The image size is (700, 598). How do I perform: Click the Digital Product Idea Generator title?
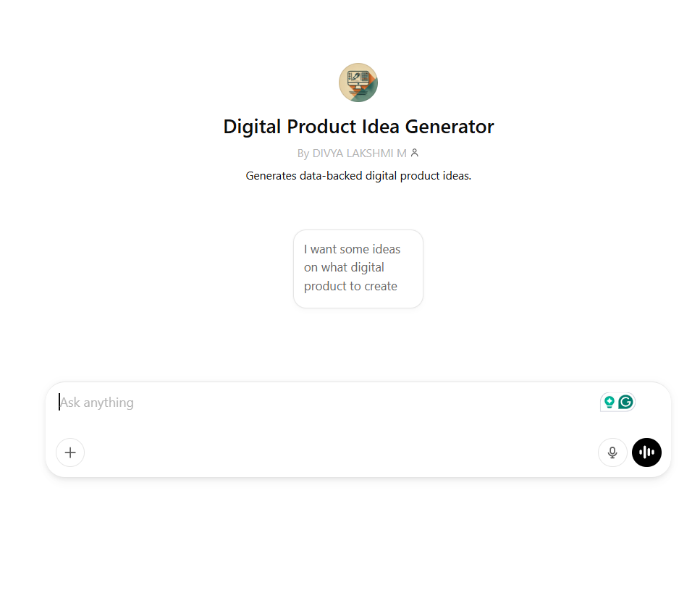pos(358,126)
